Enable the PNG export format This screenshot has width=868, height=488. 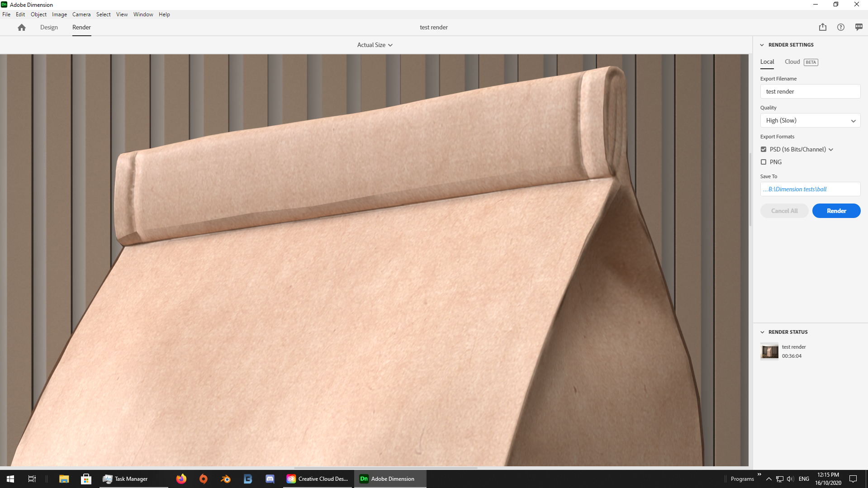(x=763, y=162)
